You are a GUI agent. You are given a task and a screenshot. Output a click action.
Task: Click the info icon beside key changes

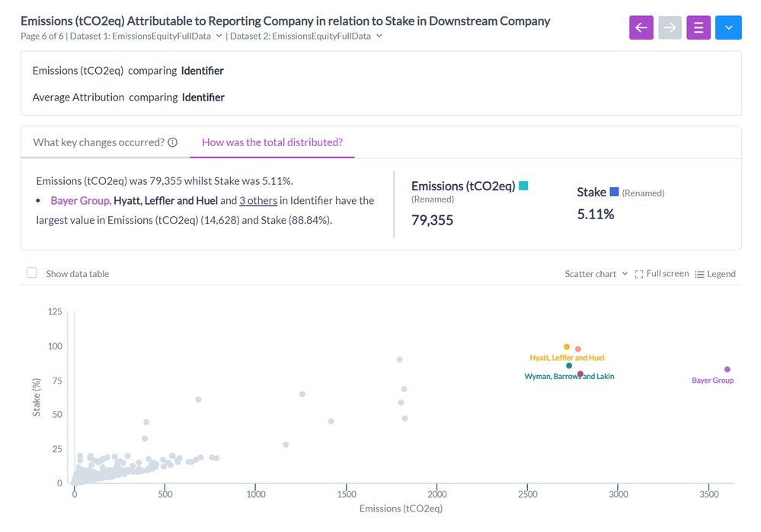click(173, 142)
